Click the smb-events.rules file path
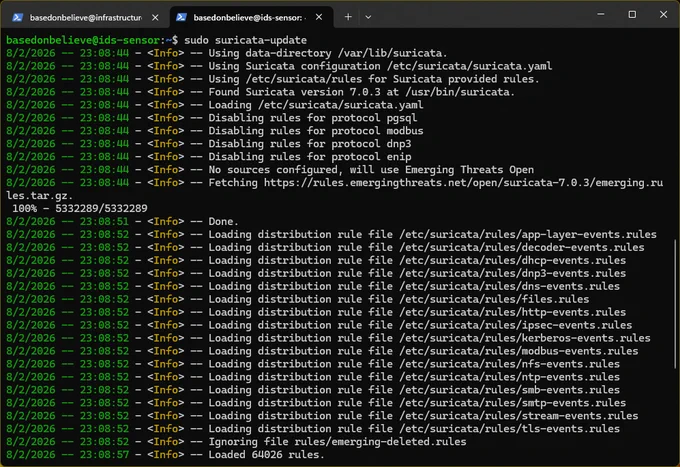This screenshot has height=467, width=680. (x=510, y=390)
